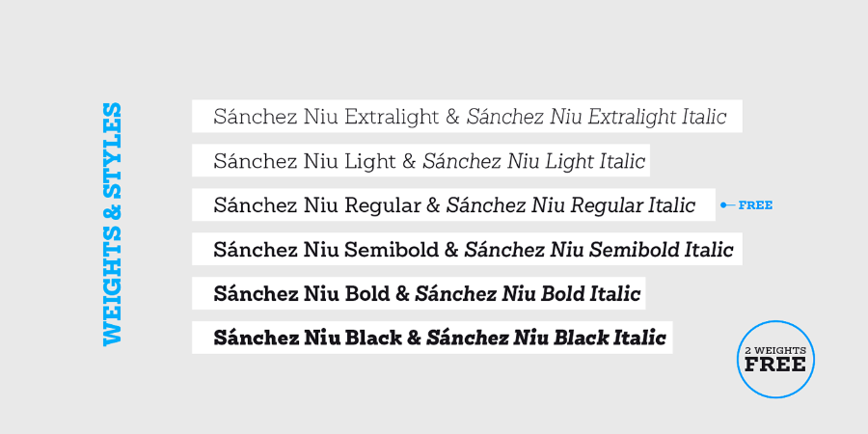Click the ampersand in the Extralight row
Image resolution: width=868 pixels, height=434 pixels.
click(x=452, y=118)
